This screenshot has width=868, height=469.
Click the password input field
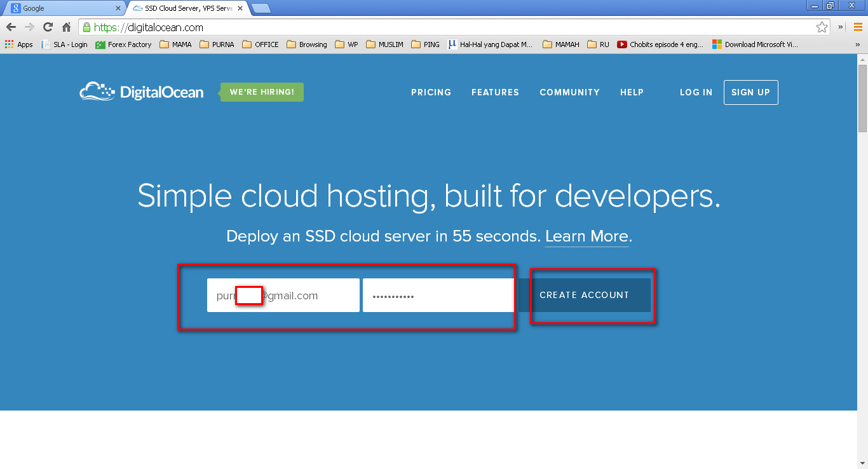(x=438, y=296)
